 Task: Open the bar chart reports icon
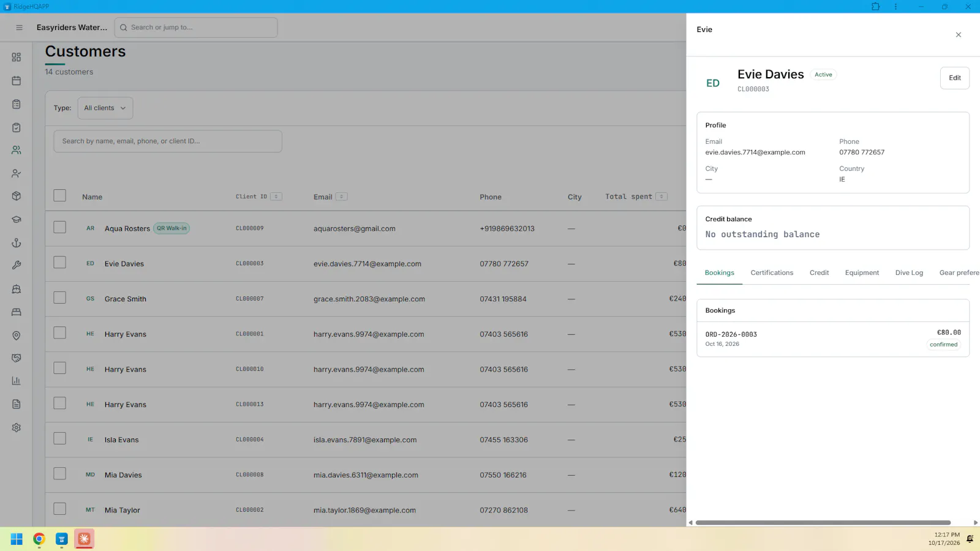point(17,381)
